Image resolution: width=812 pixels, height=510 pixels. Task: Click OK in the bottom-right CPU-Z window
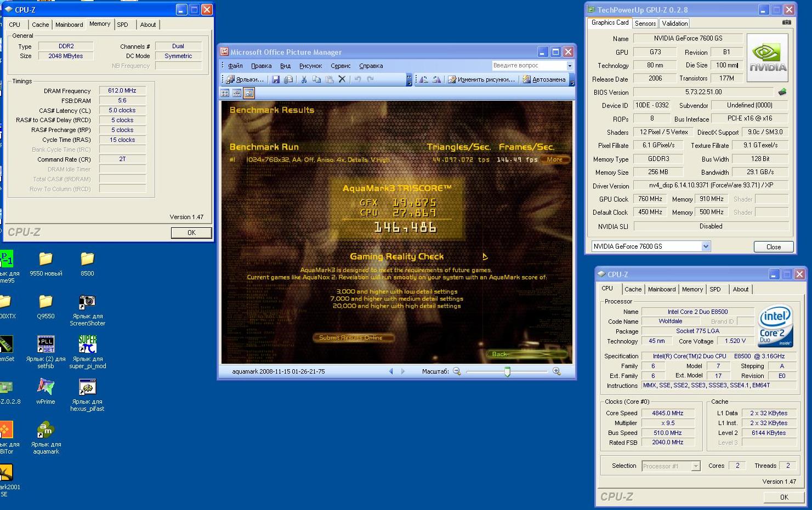[x=784, y=497]
